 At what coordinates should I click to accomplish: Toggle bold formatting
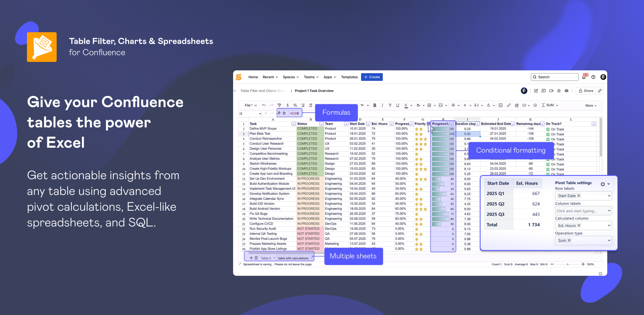(375, 105)
